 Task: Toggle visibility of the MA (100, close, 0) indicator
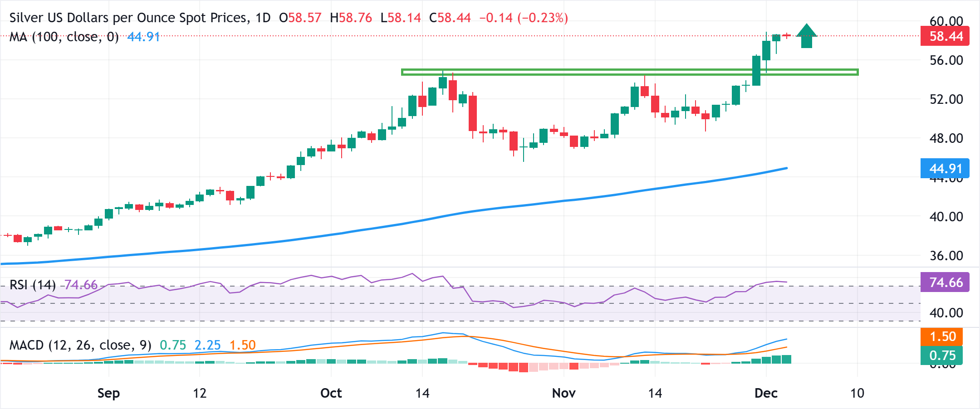(64, 38)
